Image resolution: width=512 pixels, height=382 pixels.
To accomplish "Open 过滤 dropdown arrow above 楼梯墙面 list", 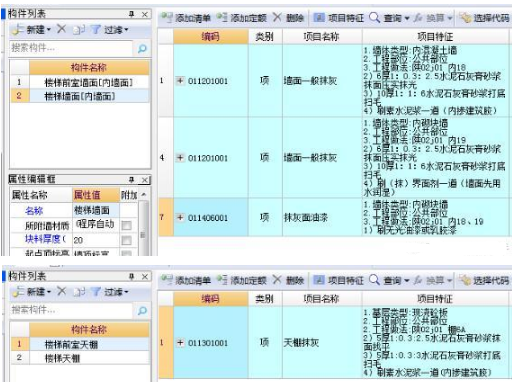I will coord(126,30).
